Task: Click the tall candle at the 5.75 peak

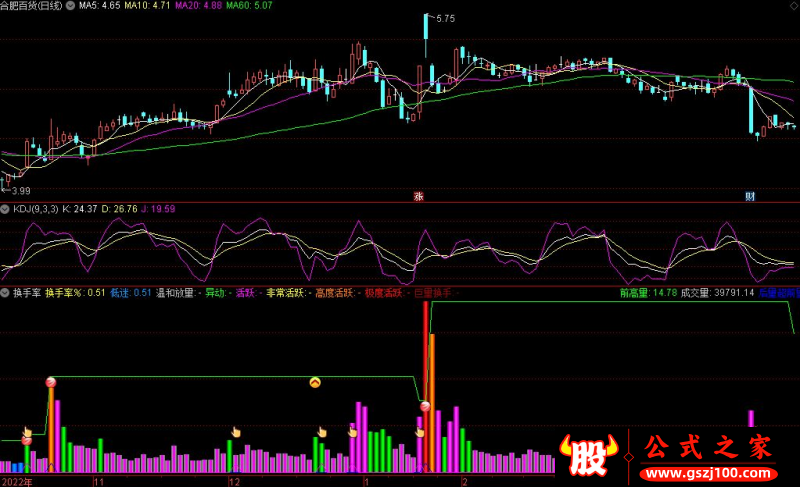Action: click(426, 35)
